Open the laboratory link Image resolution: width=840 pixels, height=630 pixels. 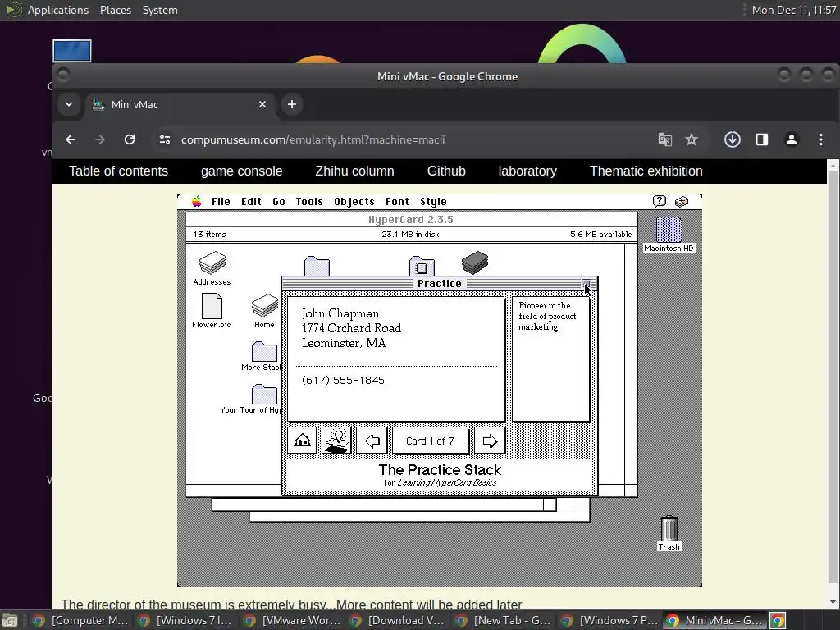tap(527, 171)
